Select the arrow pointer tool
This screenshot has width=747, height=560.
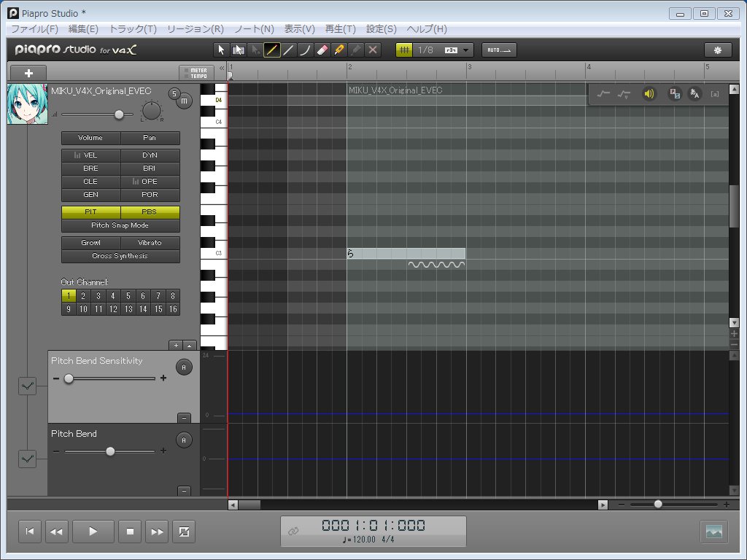(x=220, y=50)
